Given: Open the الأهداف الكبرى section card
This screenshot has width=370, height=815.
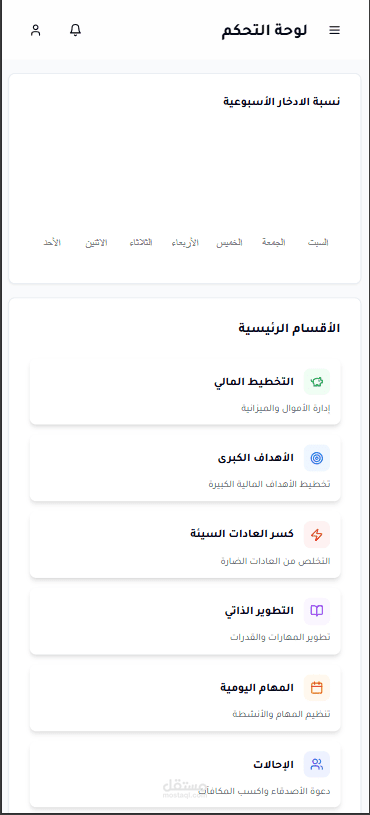Looking at the screenshot, I should pos(185,468).
